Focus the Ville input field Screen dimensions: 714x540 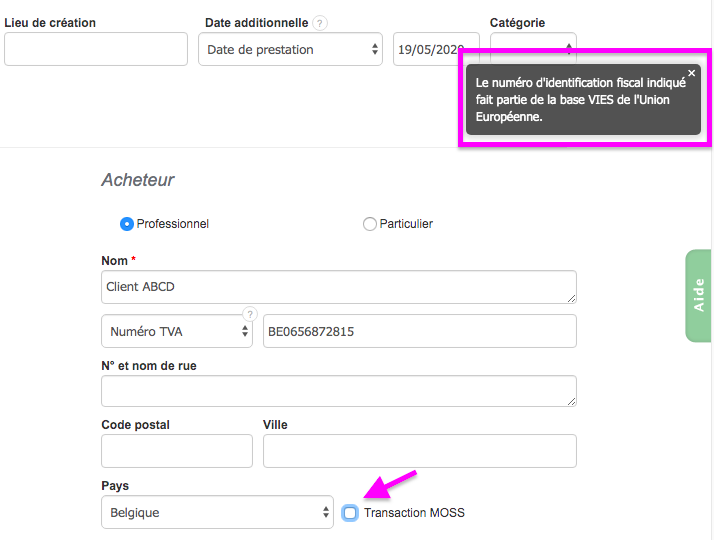tap(420, 451)
